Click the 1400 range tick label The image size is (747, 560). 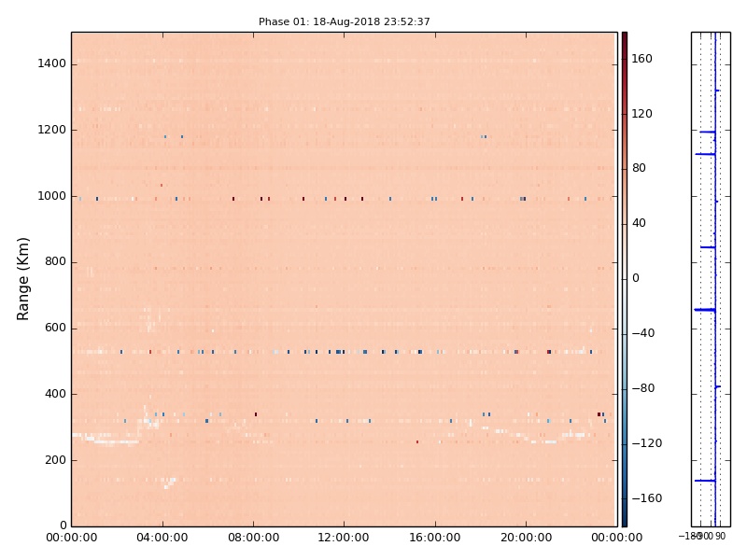click(52, 63)
